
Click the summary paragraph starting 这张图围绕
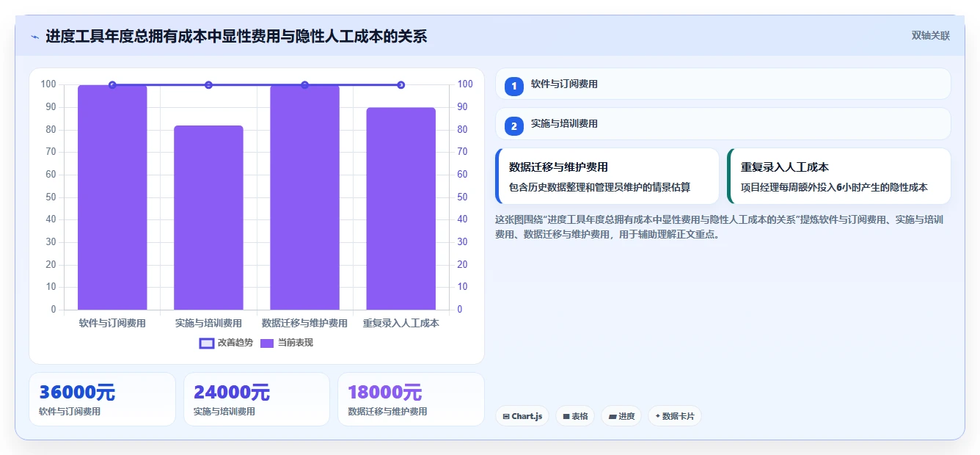point(720,227)
